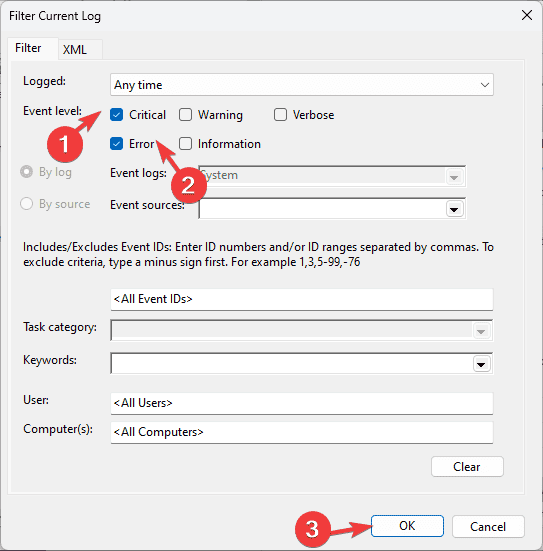Open the Logged time range dropdown
Viewport: 543px width, 551px height.
302,85
